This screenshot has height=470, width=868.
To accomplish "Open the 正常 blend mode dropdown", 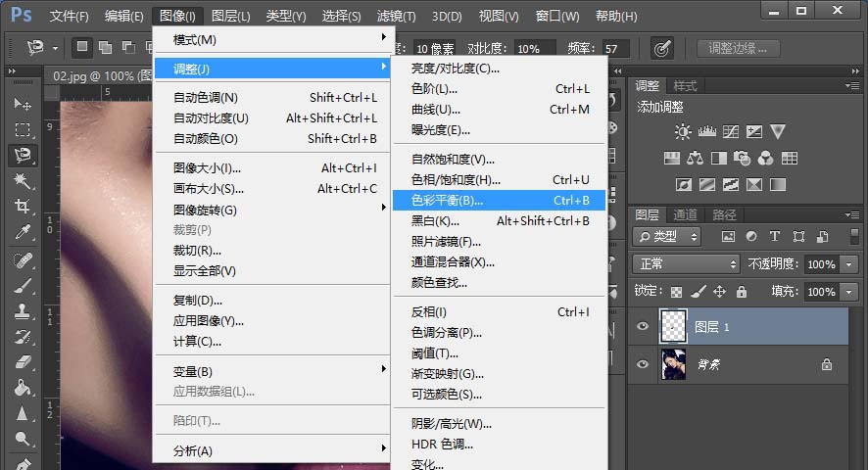I will pyautogui.click(x=686, y=264).
